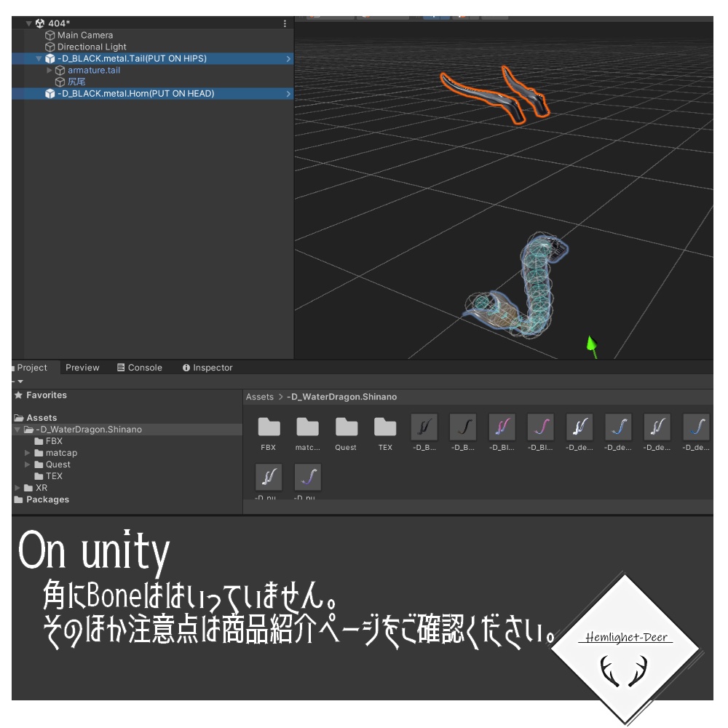This screenshot has width=728, height=728.
Task: Select the pink horns prefab thumbnail
Action: pos(502,427)
